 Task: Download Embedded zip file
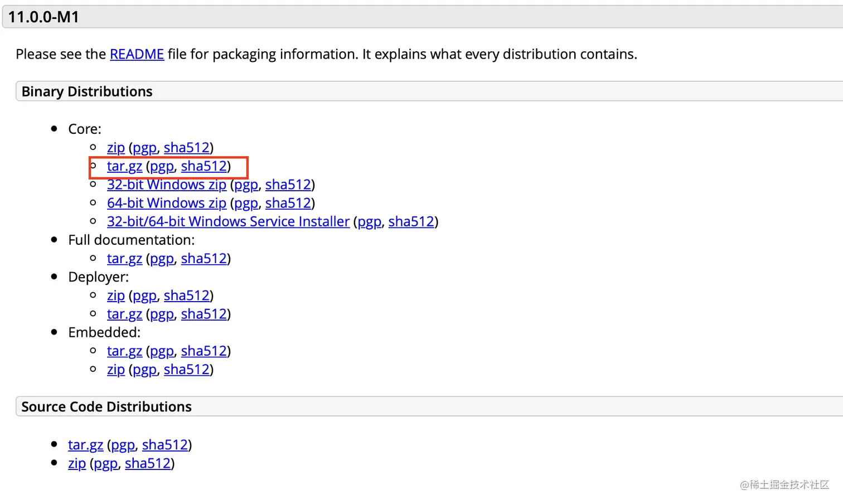tap(116, 369)
